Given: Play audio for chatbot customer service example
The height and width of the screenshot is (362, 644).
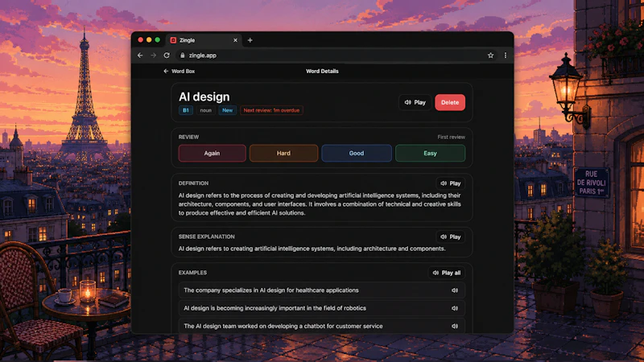Looking at the screenshot, I should (x=455, y=327).
